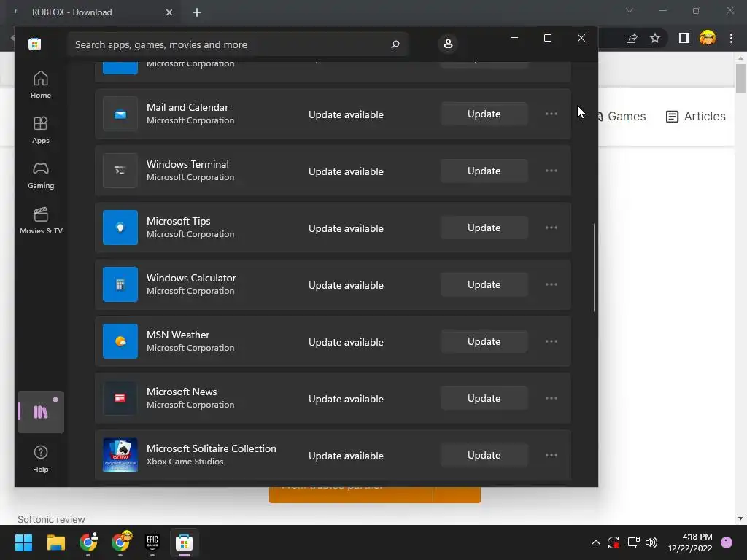Viewport: 747px width, 560px height.
Task: Open File Explorer from taskbar
Action: (55, 542)
